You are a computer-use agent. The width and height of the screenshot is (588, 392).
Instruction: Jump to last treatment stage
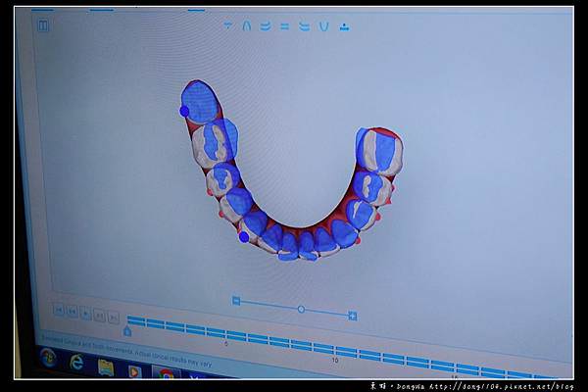pyautogui.click(x=114, y=318)
